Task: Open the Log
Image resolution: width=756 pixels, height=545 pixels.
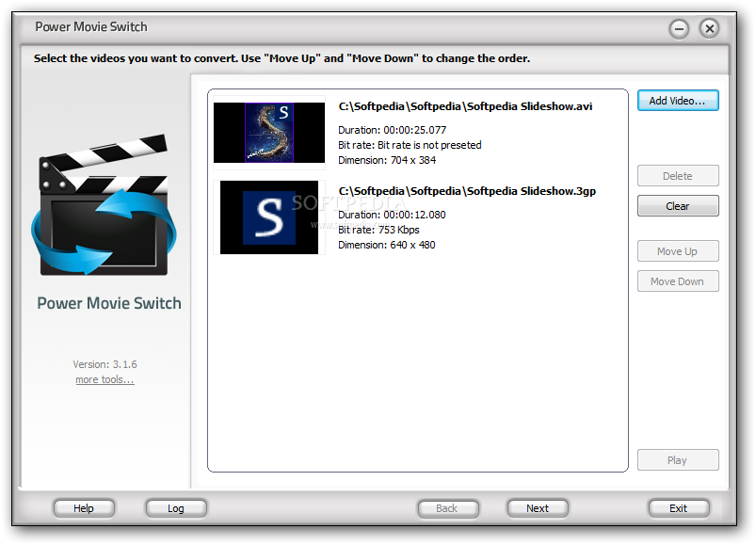Action: click(x=176, y=508)
